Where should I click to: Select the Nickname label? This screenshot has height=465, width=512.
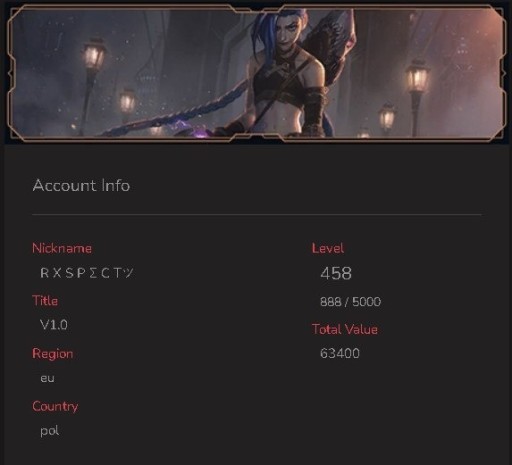point(62,248)
